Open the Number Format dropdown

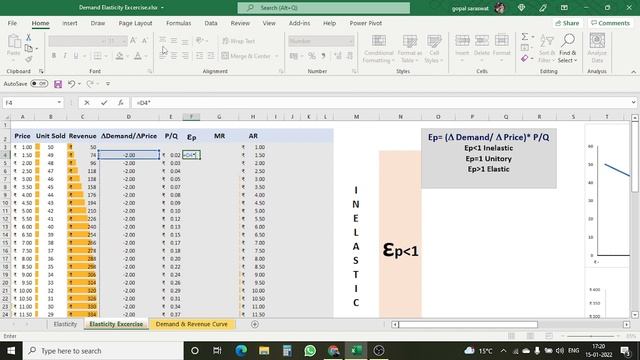tap(351, 41)
